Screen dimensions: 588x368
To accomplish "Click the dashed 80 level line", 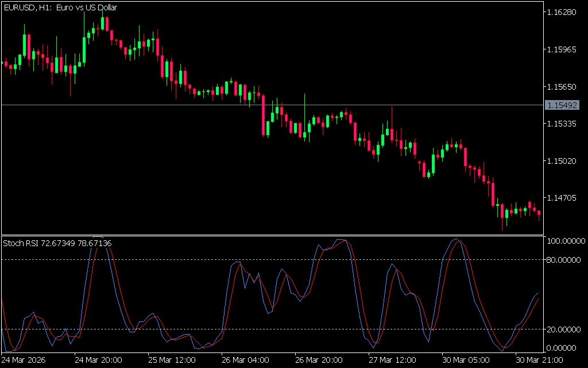I will click(172, 260).
